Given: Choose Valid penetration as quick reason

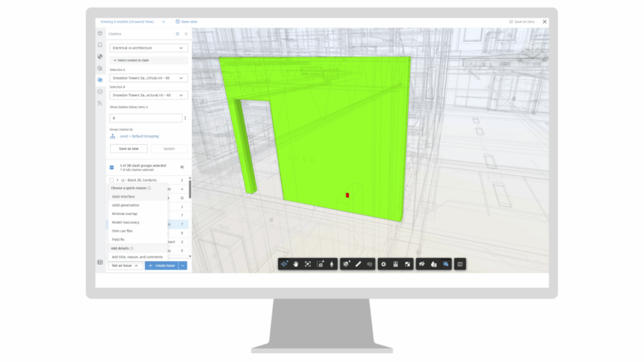Looking at the screenshot, I should tap(126, 205).
